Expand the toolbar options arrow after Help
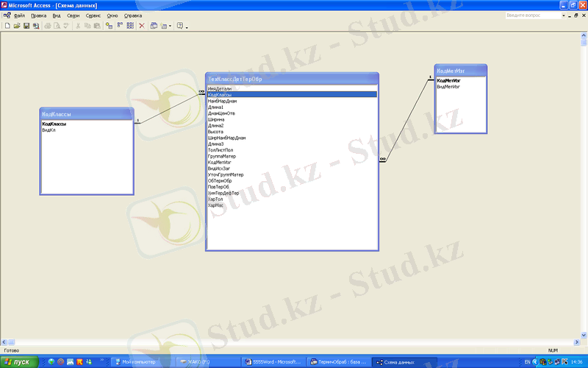The width and height of the screenshot is (588, 368). click(x=187, y=27)
